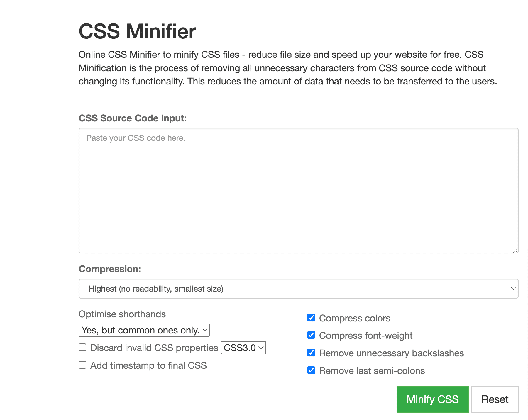Enable Discard invalid CSS properties

82,347
